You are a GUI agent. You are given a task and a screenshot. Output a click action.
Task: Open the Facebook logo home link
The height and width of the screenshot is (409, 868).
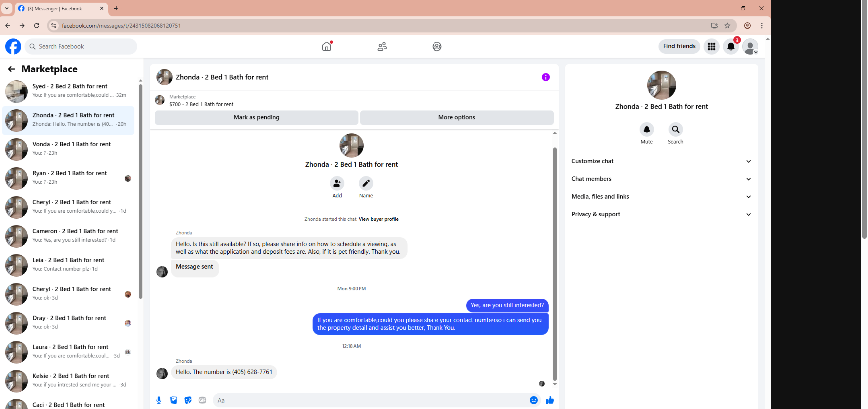click(13, 46)
